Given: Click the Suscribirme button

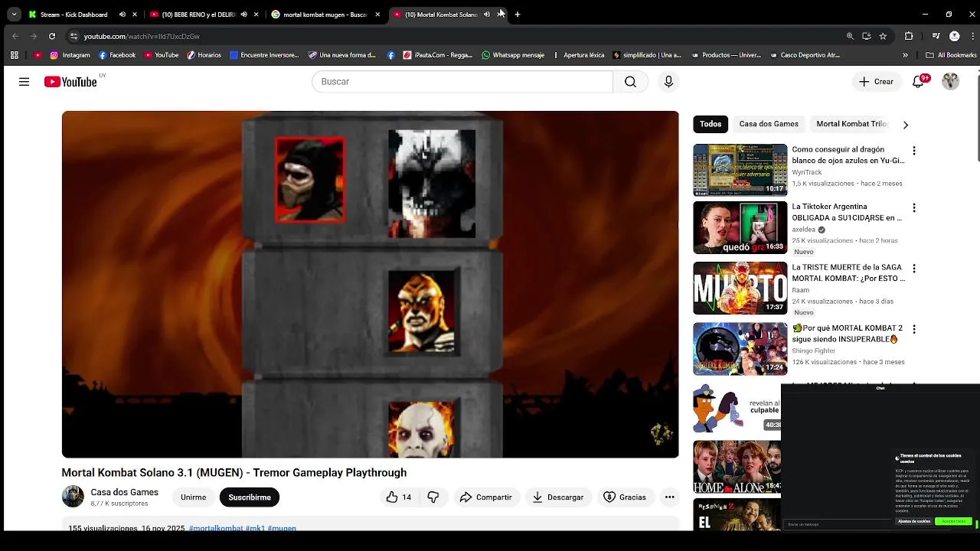Looking at the screenshot, I should [250, 497].
